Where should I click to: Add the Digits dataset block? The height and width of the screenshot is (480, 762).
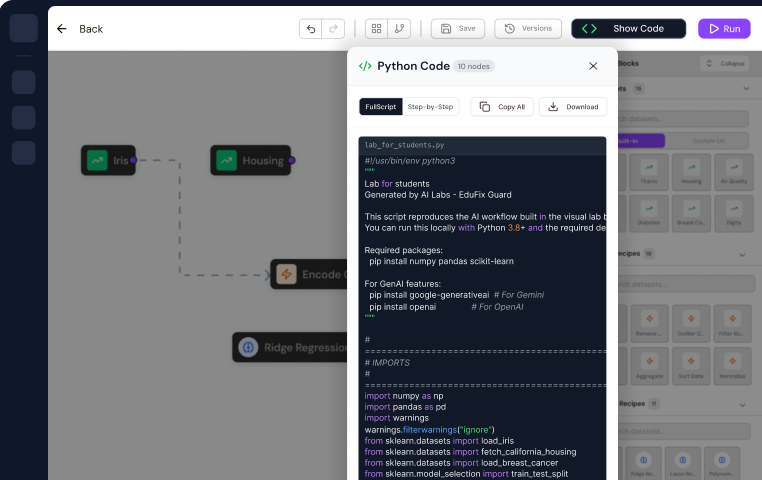(x=734, y=213)
